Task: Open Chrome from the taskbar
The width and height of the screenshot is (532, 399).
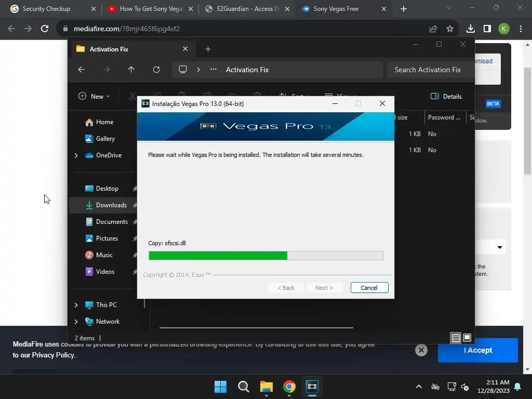Action: 289,387
